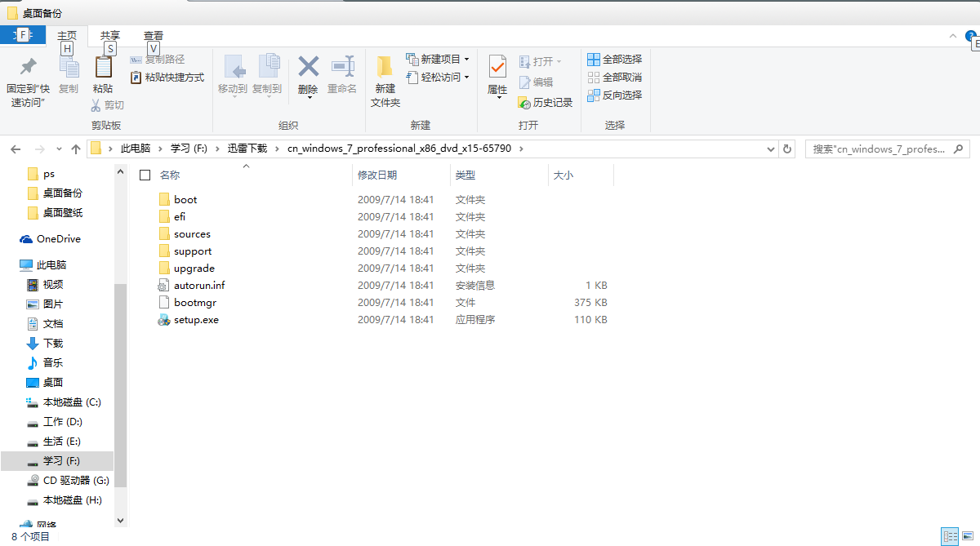Image resolution: width=980 pixels, height=546 pixels.
Task: Click 历史记录 history button
Action: 546,103
